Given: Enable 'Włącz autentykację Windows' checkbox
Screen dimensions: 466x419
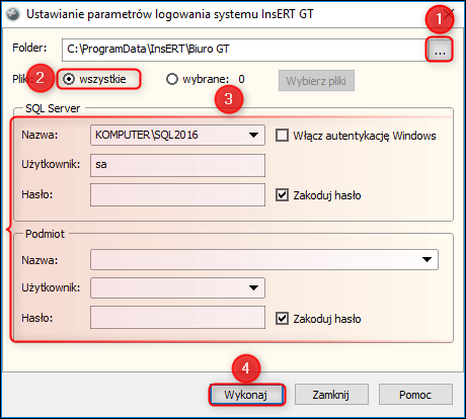Looking at the screenshot, I should pyautogui.click(x=282, y=136).
